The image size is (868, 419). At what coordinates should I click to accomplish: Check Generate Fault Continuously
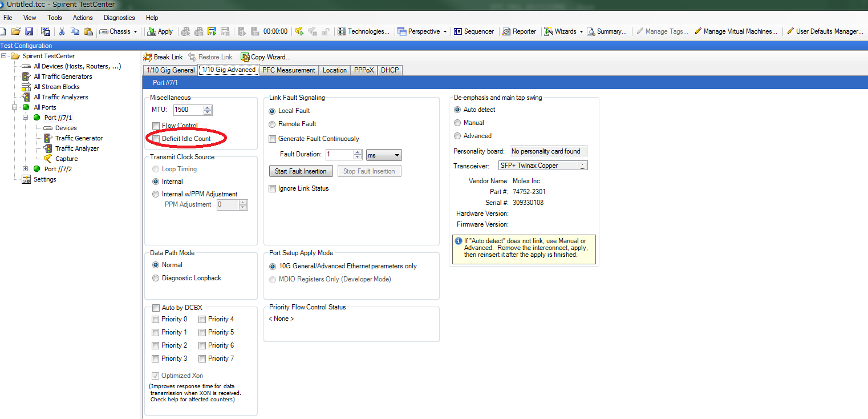click(x=272, y=139)
